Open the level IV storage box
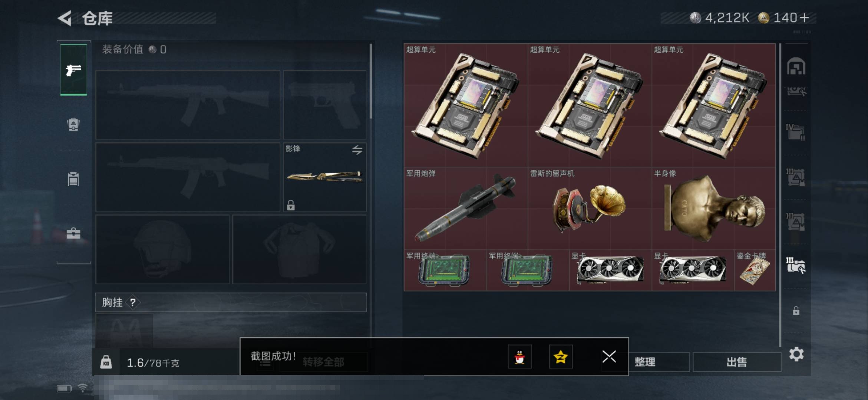This screenshot has width=868, height=400. [795, 132]
